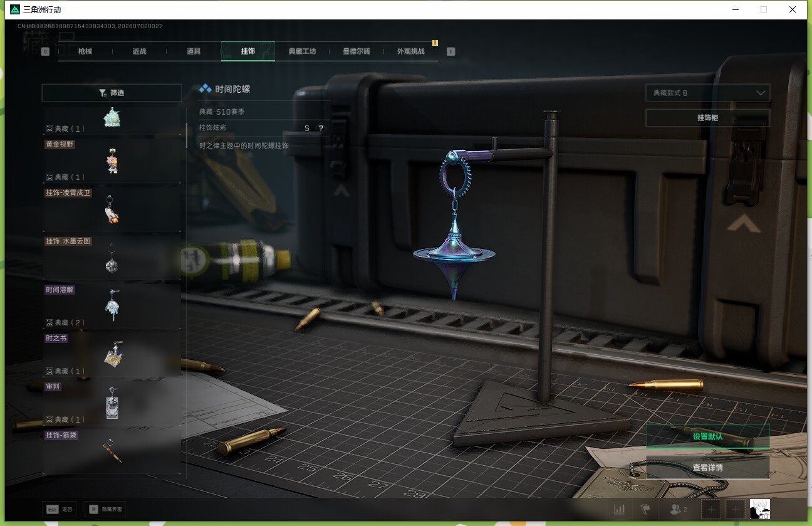Switch to the 外观挑战 tab
The height and width of the screenshot is (526, 812).
[411, 51]
